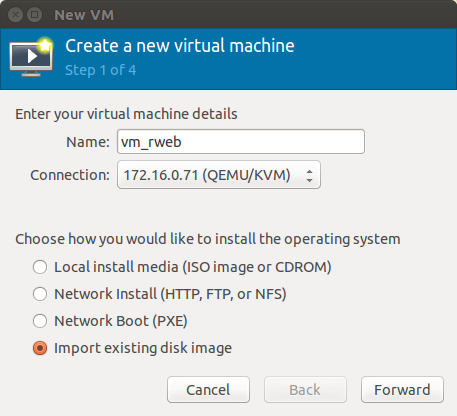This screenshot has width=457, height=416.
Task: Maximize the New VM window
Action: tap(34, 15)
